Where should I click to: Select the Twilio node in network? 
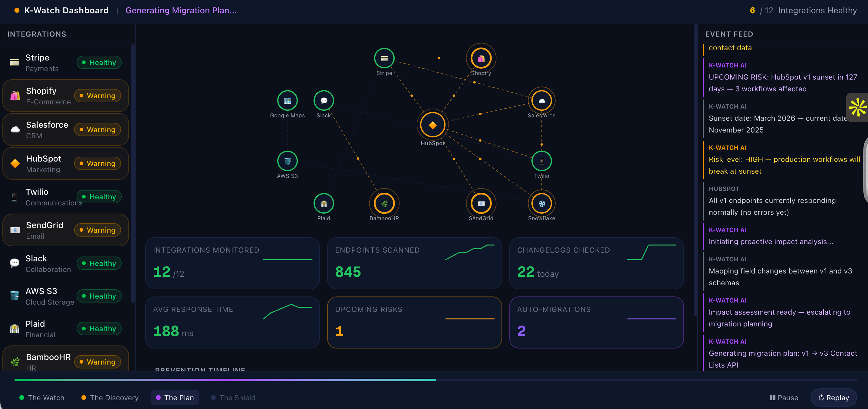[541, 161]
